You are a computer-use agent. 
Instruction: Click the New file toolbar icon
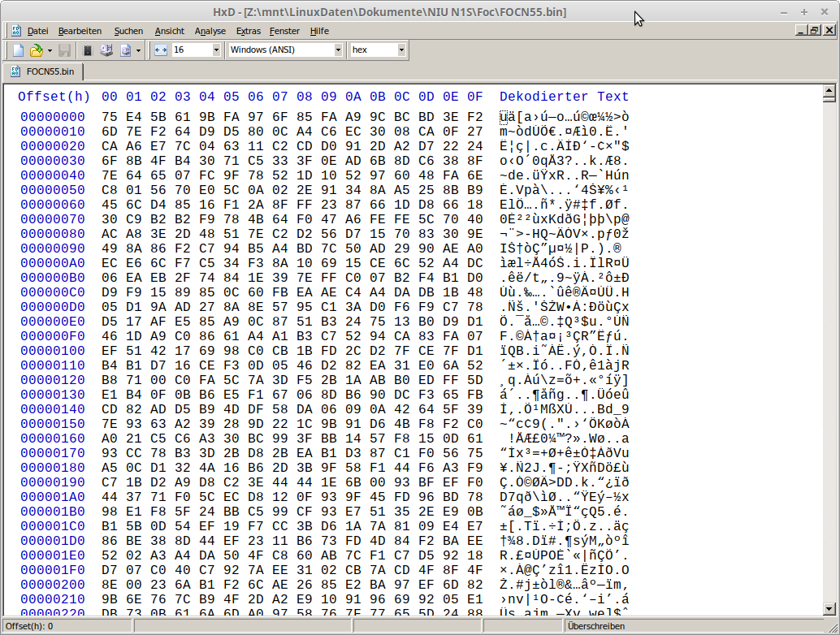pos(19,50)
